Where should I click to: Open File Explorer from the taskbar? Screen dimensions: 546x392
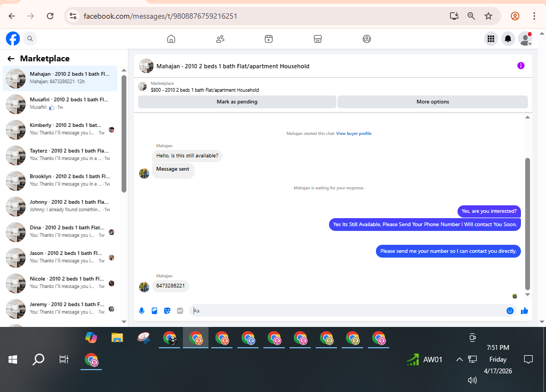point(117,338)
